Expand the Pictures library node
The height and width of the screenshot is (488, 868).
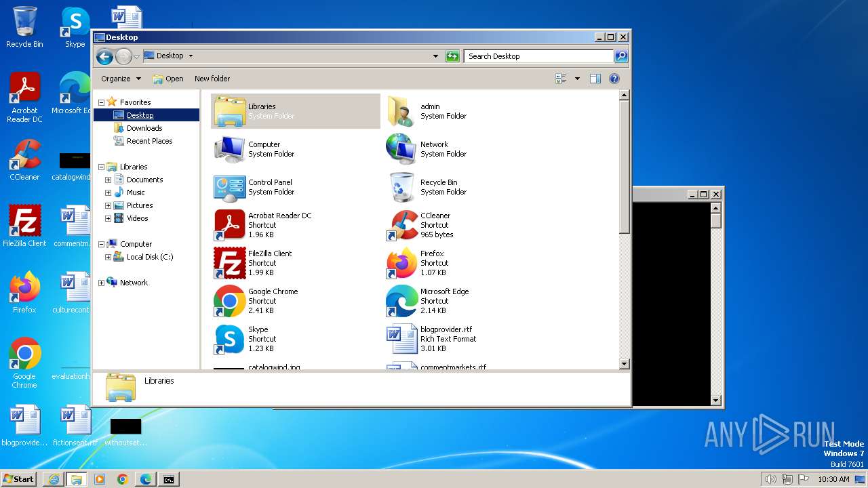pyautogui.click(x=108, y=205)
